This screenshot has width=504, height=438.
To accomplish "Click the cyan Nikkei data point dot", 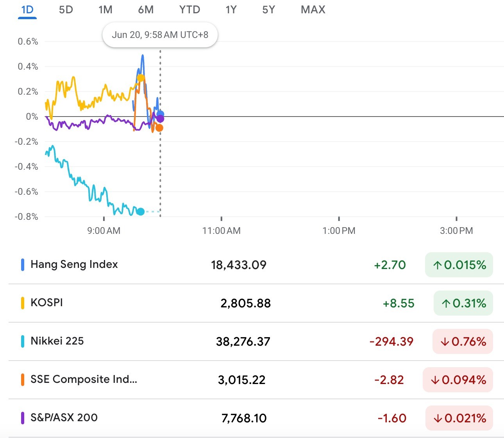I will click(x=141, y=212).
